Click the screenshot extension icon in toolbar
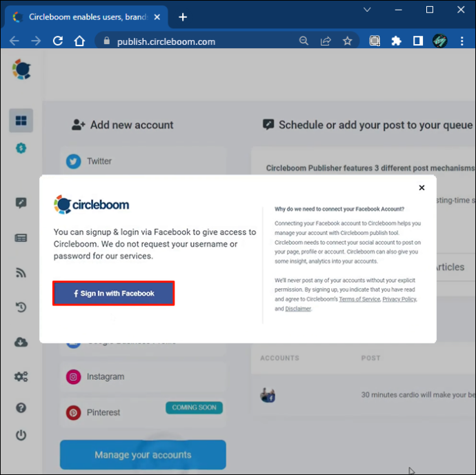The width and height of the screenshot is (476, 475). coord(375,41)
